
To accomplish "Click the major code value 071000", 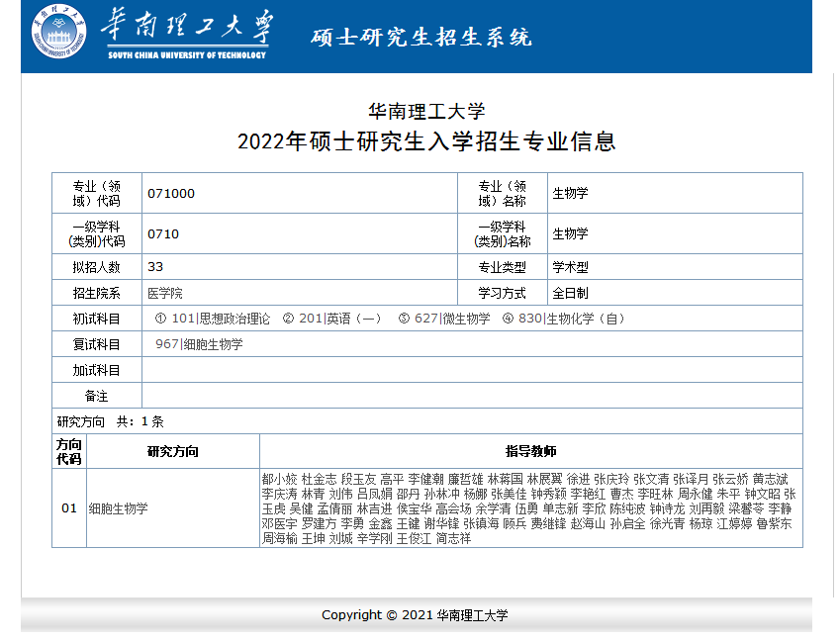I will (171, 194).
